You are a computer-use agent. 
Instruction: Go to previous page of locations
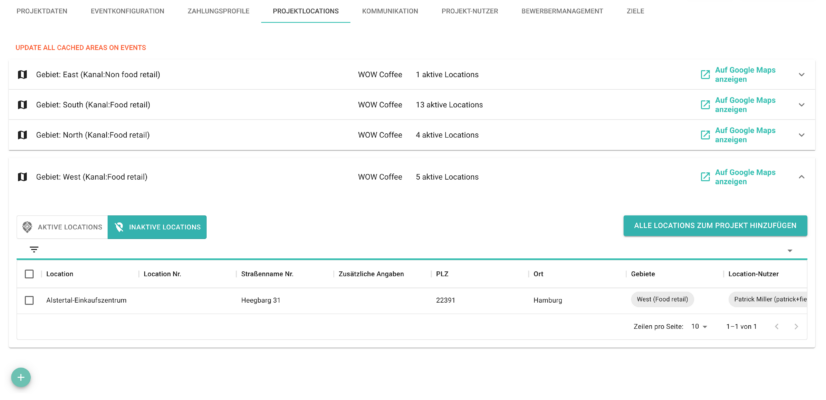[x=776, y=327]
